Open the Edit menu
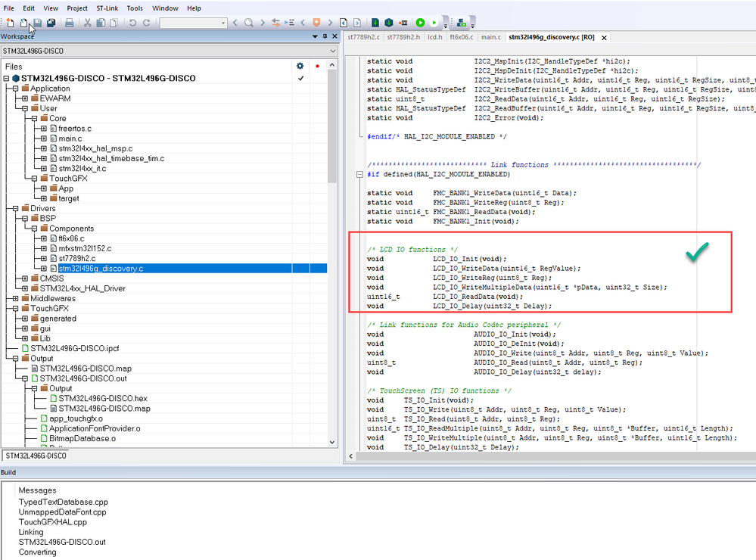The width and height of the screenshot is (756, 560). click(x=29, y=8)
